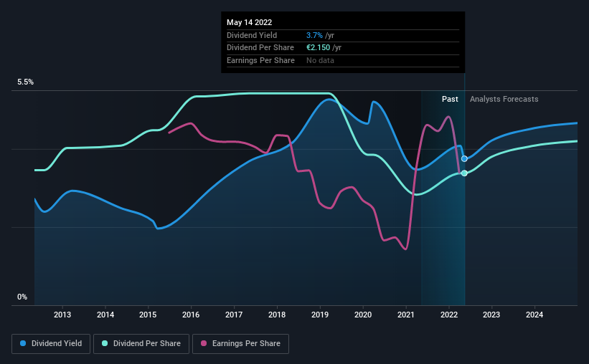Click the tooltip 'Earnings Per Share' row label
589x364 pixels.
pyautogui.click(x=260, y=60)
